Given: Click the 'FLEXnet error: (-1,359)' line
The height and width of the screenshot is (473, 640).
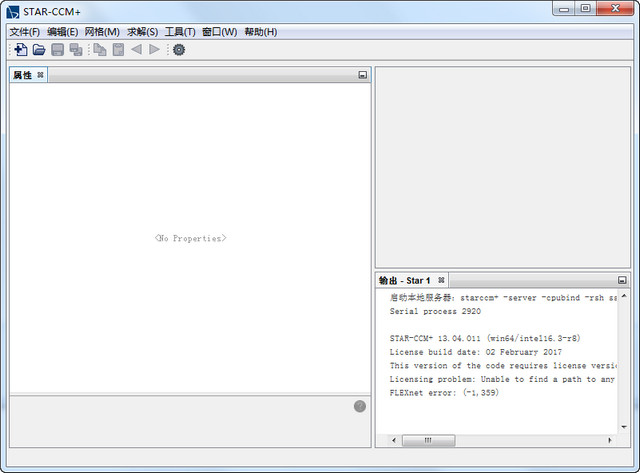Looking at the screenshot, I should click(x=444, y=393).
